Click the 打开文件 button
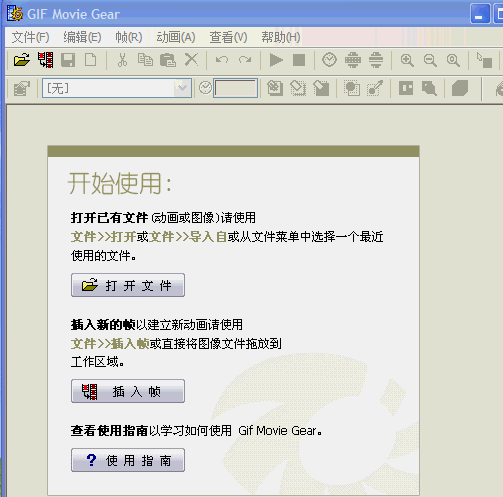503x497 pixels. [x=128, y=285]
